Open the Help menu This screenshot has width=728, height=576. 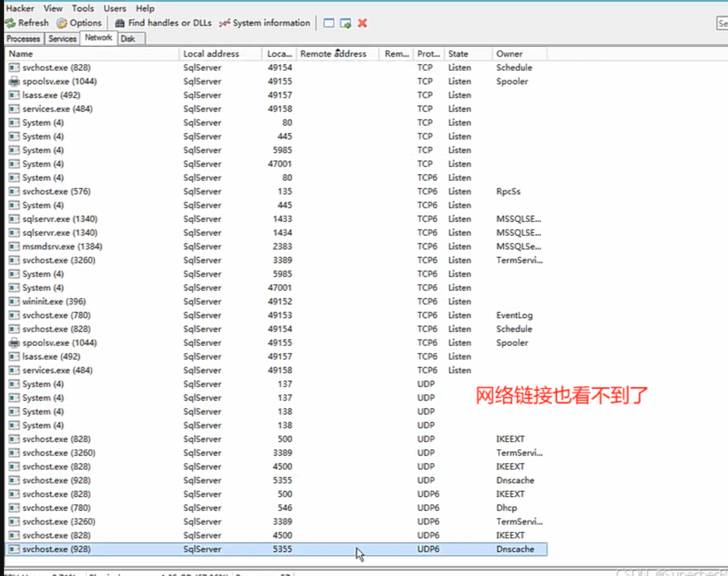[x=145, y=9]
